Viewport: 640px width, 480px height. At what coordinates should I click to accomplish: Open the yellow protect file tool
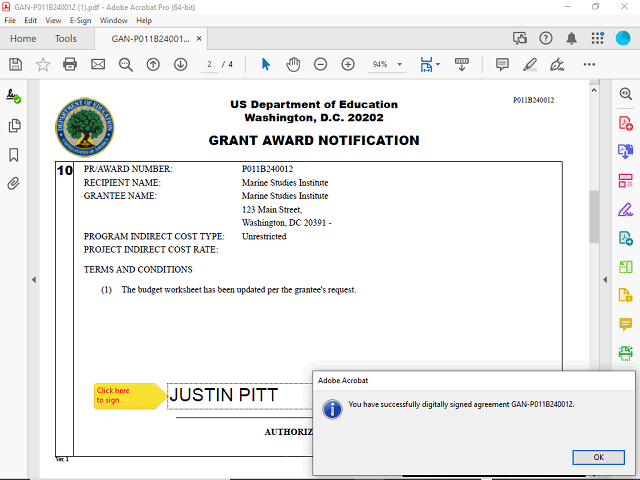[626, 295]
